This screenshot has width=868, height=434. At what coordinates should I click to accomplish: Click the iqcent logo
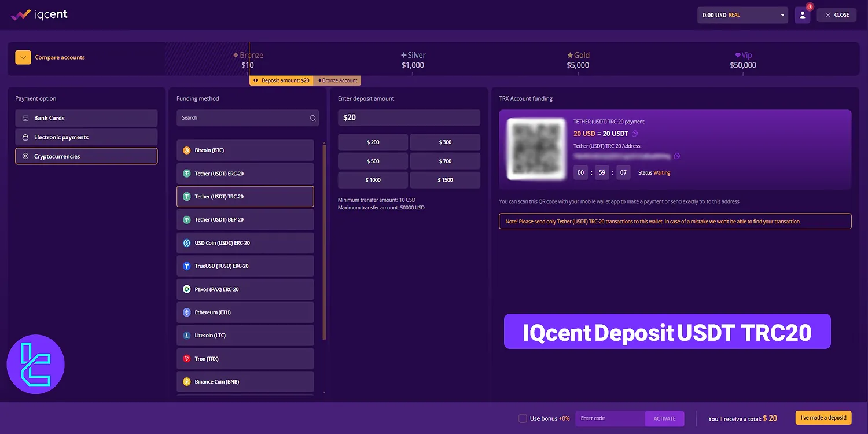tap(39, 14)
